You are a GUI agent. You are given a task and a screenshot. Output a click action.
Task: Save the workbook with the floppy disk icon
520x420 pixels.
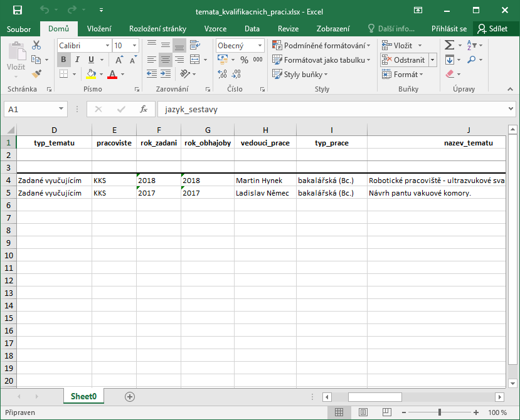17,10
